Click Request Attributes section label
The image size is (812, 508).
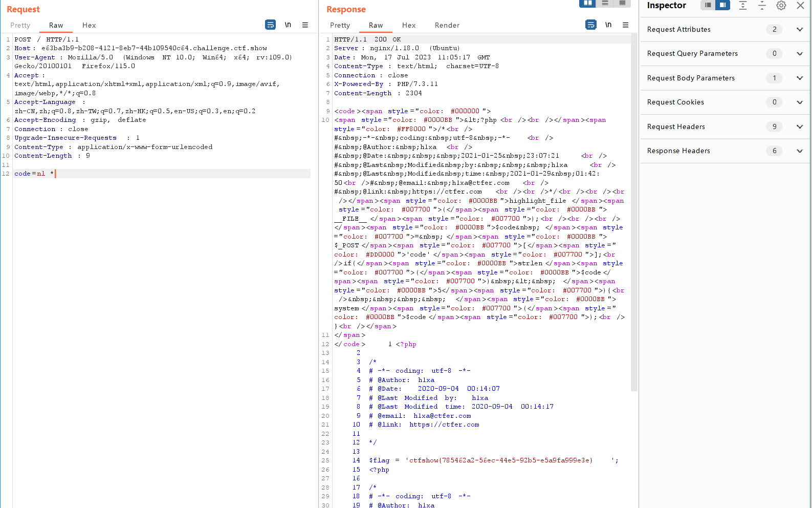tap(678, 29)
